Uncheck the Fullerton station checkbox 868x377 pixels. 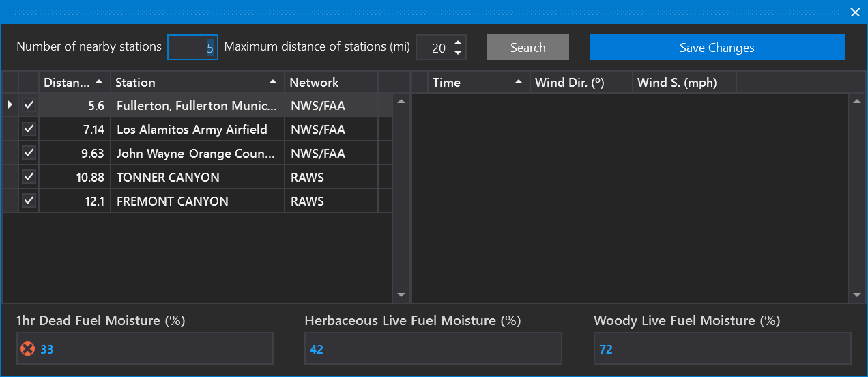[29, 105]
